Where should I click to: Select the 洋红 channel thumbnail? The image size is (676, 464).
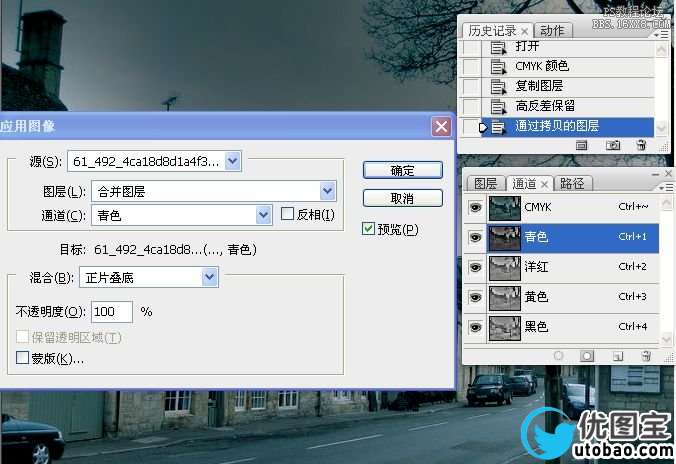(504, 268)
